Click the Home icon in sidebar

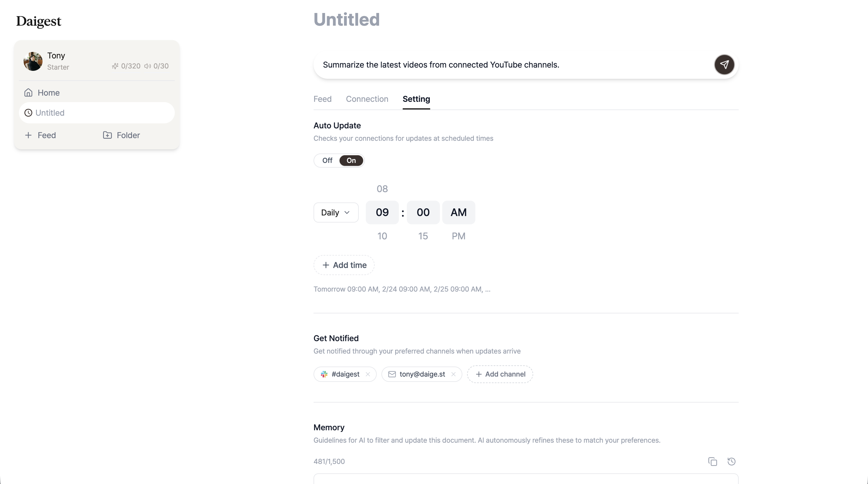(28, 93)
